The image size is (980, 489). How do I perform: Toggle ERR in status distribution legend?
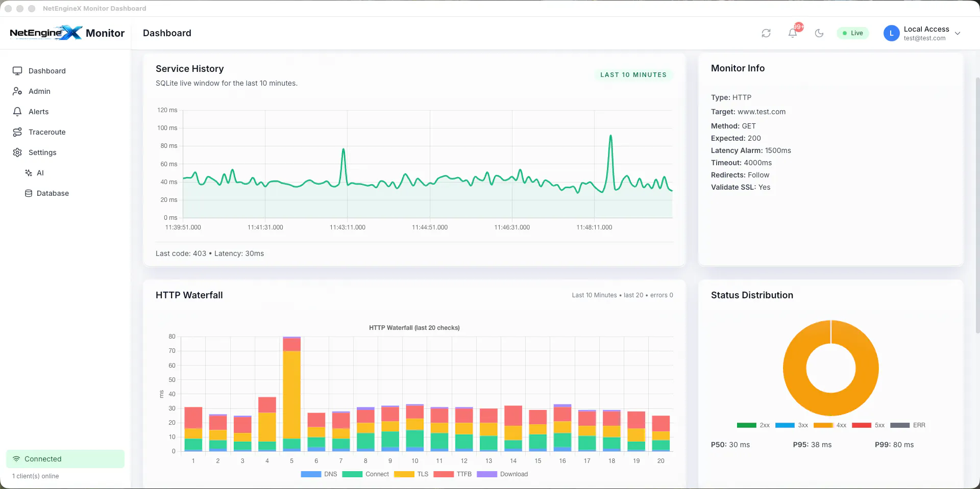(908, 425)
